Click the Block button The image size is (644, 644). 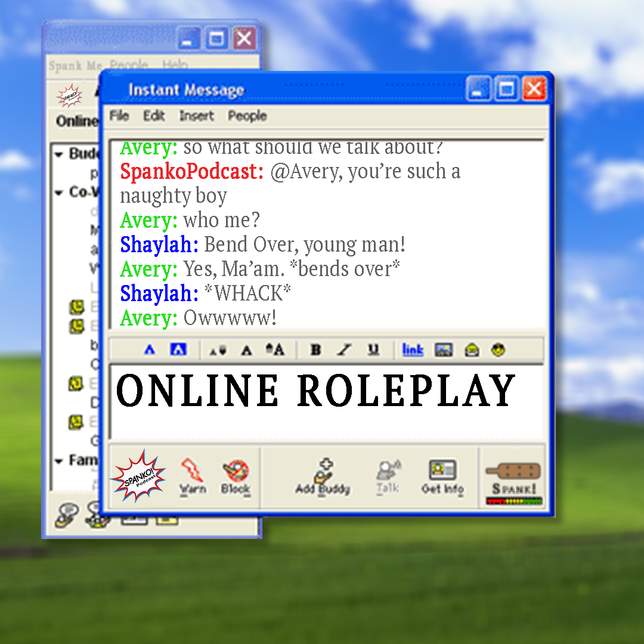[236, 477]
